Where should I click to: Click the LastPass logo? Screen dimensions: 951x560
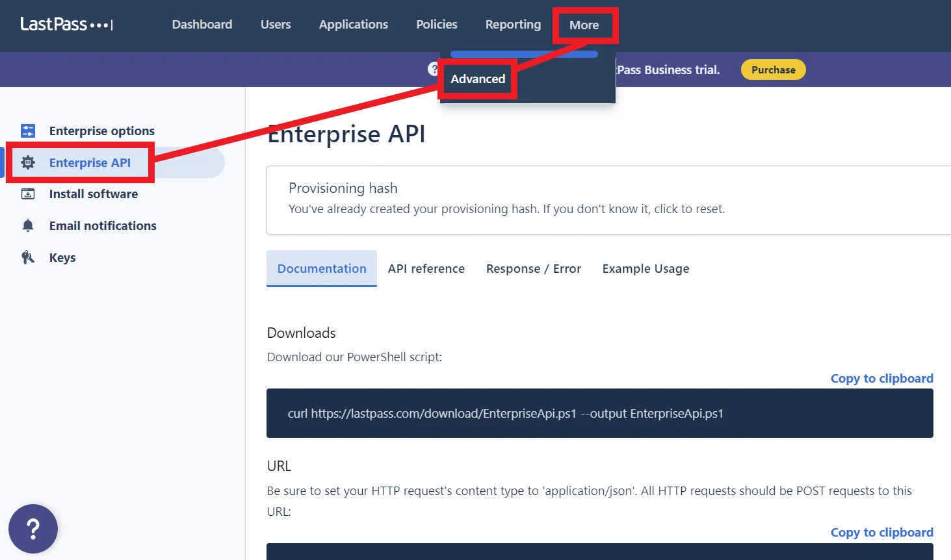[67, 25]
